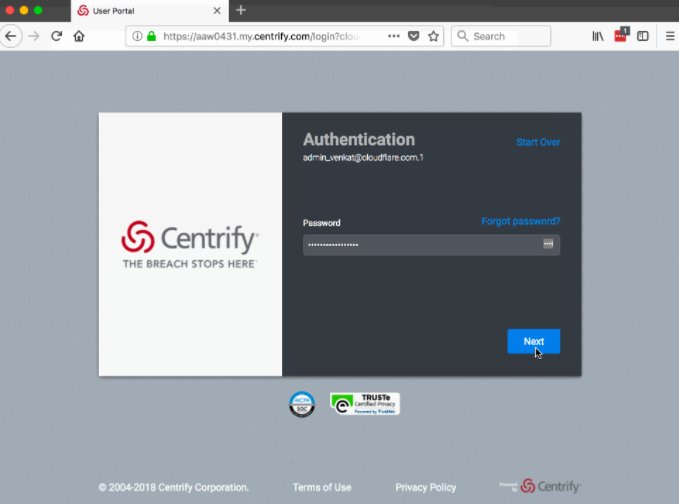679x504 pixels.
Task: Open the Library bookshelf icon
Action: point(598,36)
